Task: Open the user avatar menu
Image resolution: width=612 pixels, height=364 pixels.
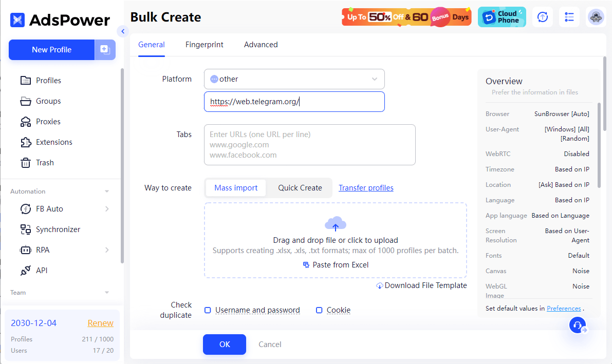Action: click(x=596, y=17)
